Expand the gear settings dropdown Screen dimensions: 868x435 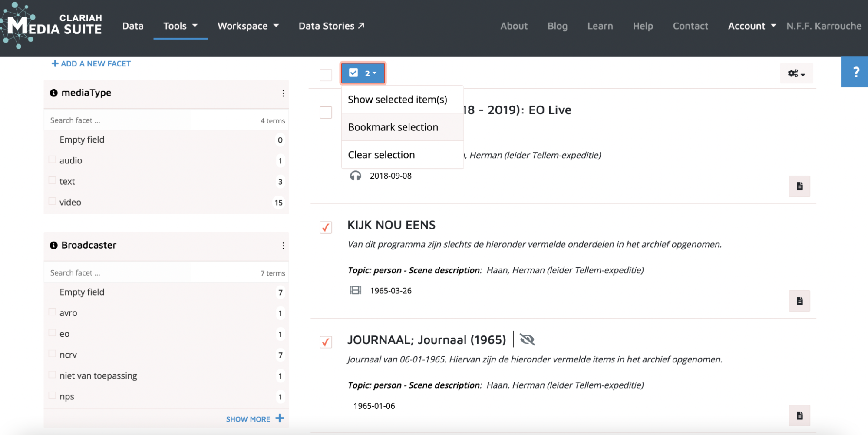[x=796, y=73]
